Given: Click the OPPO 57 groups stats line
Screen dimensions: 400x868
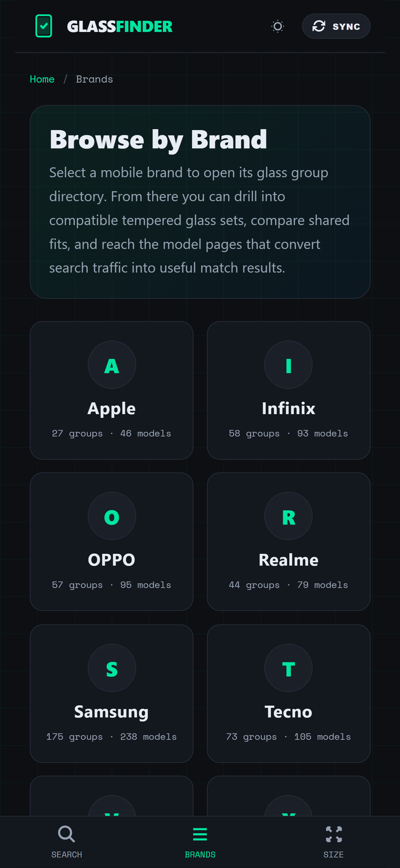Looking at the screenshot, I should click(x=111, y=585).
